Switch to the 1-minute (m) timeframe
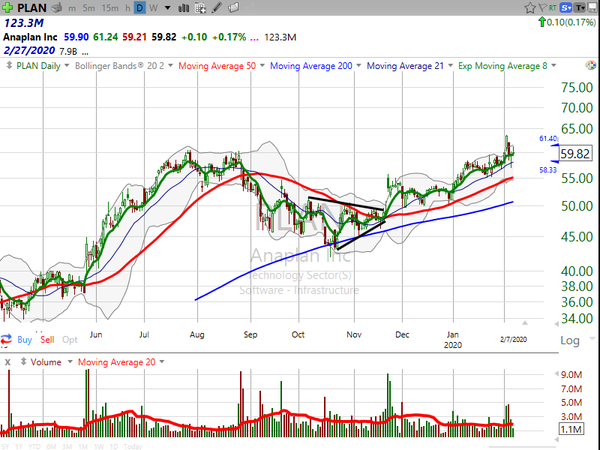The width and height of the screenshot is (600, 450). [72, 8]
